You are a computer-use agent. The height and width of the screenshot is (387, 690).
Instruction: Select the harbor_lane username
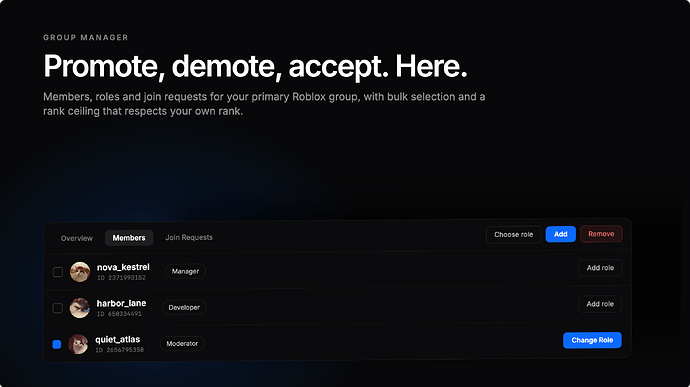coord(121,303)
